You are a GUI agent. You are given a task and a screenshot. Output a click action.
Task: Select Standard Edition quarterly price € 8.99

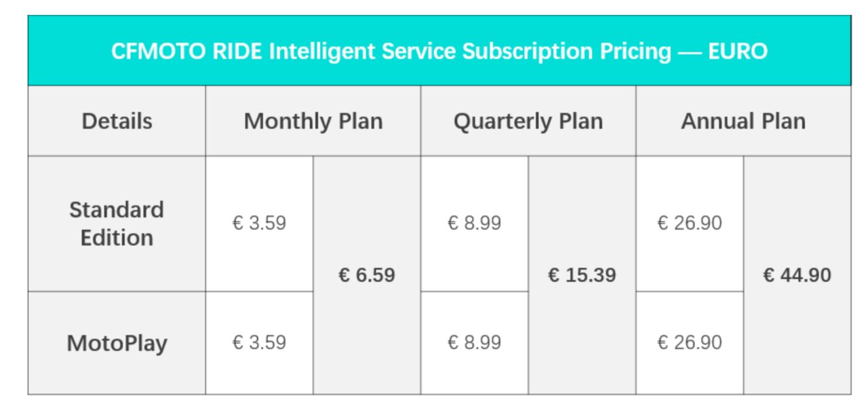[x=474, y=223]
